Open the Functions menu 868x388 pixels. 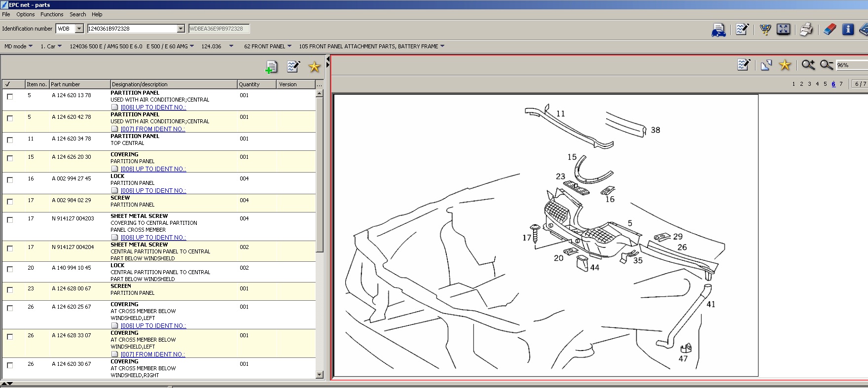52,14
